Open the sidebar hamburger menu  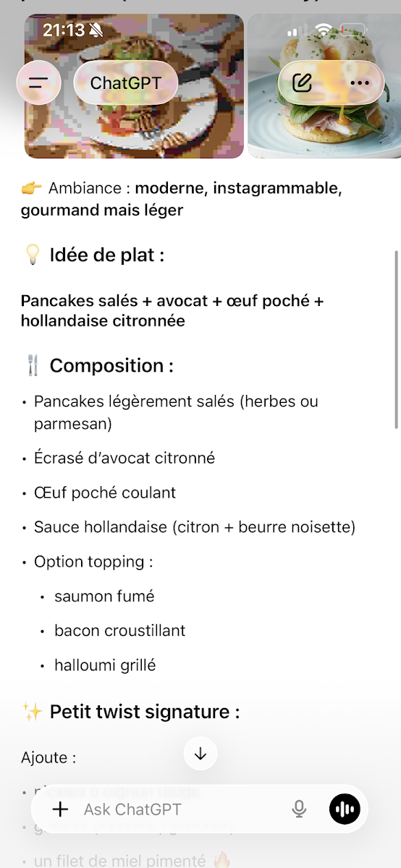(38, 82)
